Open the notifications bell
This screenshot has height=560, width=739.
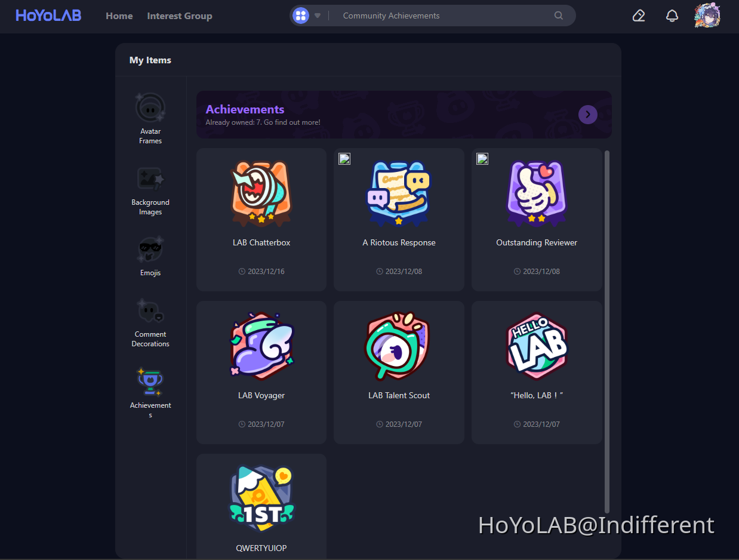[672, 16]
